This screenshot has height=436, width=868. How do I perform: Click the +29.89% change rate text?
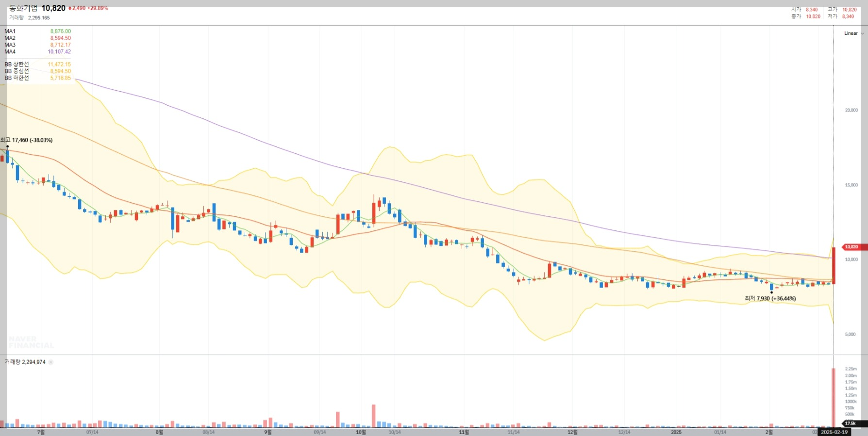pyautogui.click(x=98, y=8)
